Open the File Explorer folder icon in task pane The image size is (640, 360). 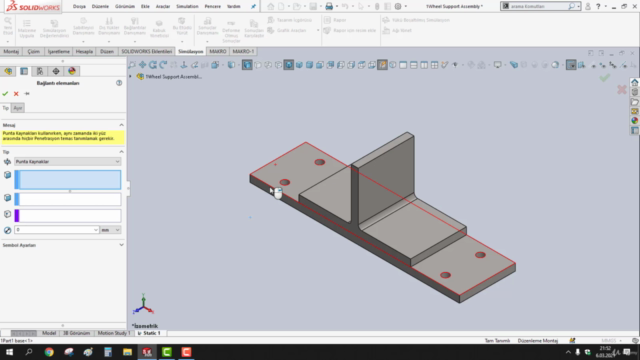click(635, 102)
